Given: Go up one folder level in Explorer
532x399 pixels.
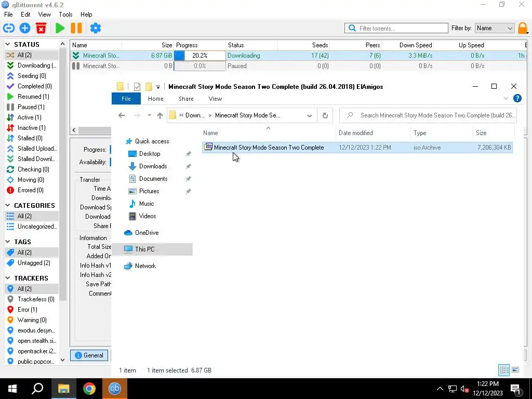Looking at the screenshot, I should click(x=160, y=116).
